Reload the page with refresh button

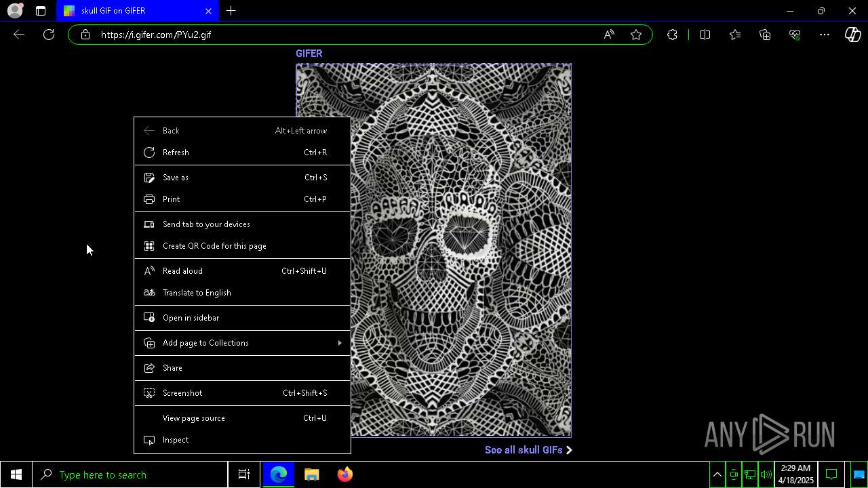coord(49,35)
